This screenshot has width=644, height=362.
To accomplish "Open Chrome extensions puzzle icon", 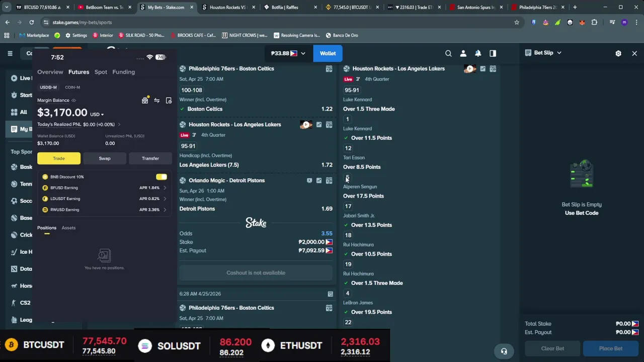I will (x=594, y=22).
